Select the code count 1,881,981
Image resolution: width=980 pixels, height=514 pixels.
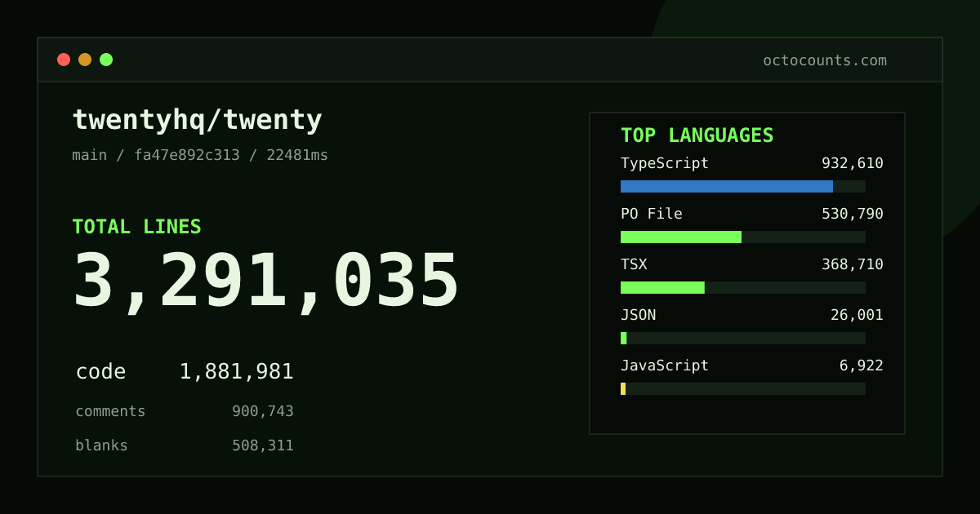(237, 372)
